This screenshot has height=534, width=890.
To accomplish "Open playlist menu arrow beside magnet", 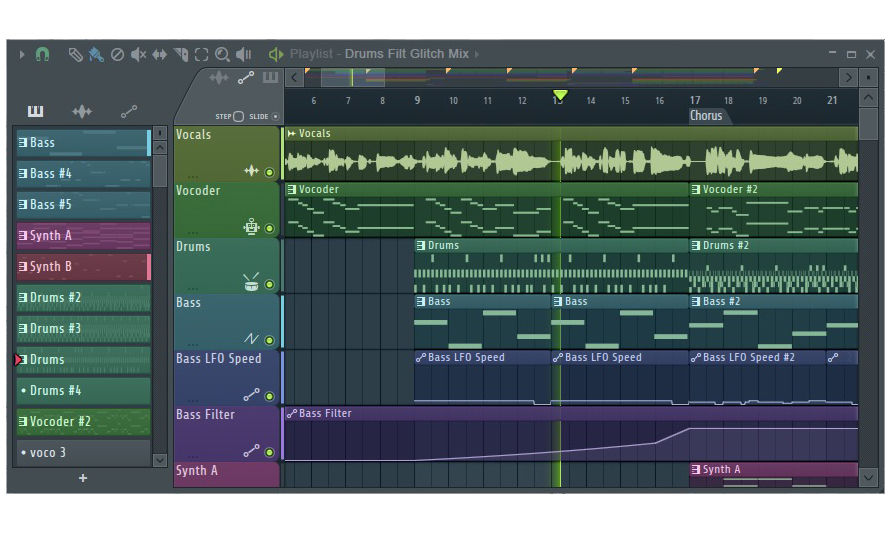I will point(22,54).
